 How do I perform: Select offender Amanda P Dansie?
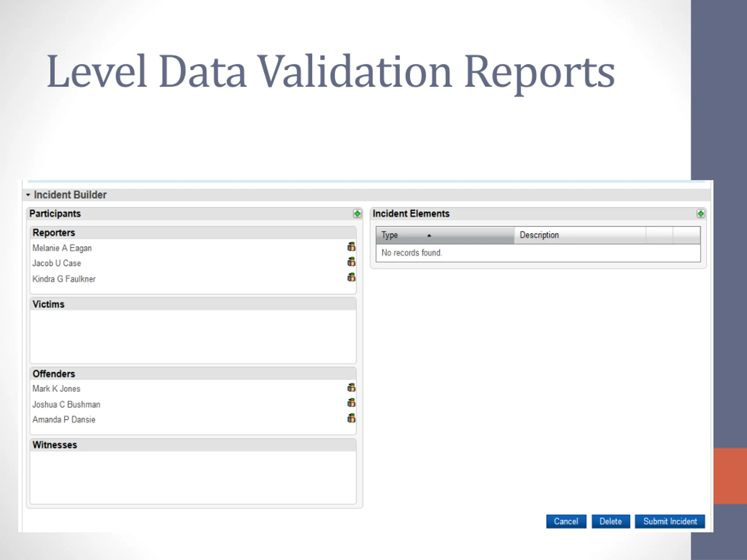(x=64, y=420)
